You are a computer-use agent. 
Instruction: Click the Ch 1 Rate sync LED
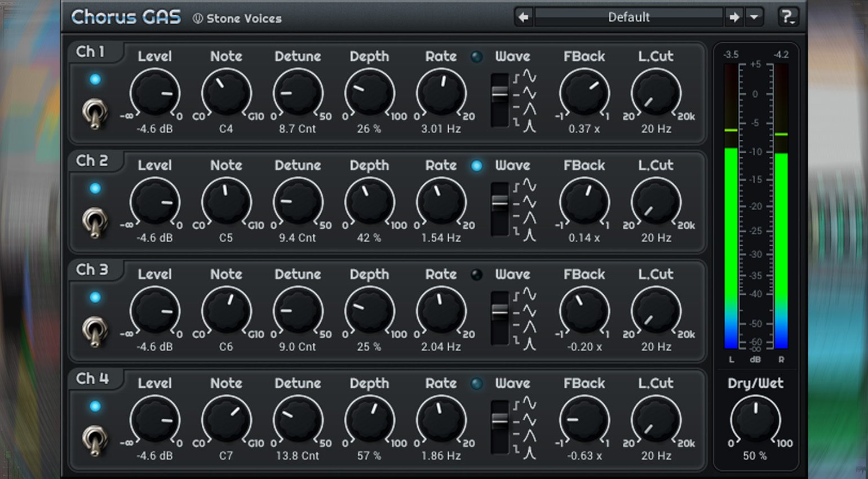pyautogui.click(x=477, y=57)
